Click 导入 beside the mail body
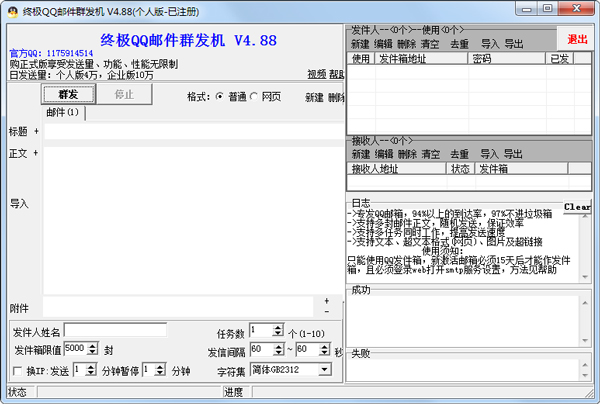The height and width of the screenshot is (404, 600). tap(19, 204)
